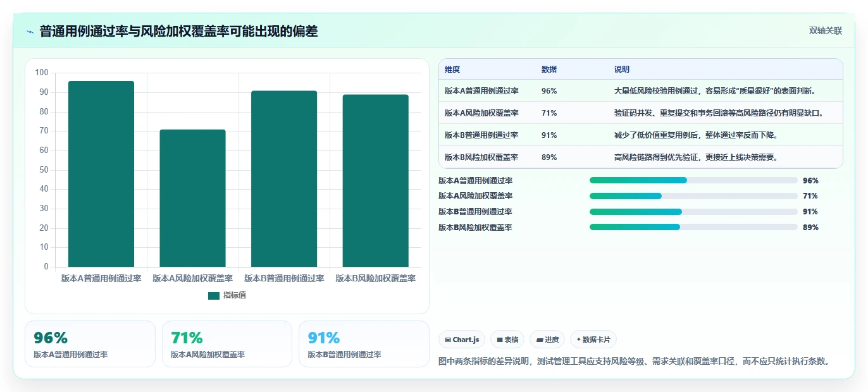The height and width of the screenshot is (392, 868).
Task: Click the 进度 tag icon
Action: point(539,340)
